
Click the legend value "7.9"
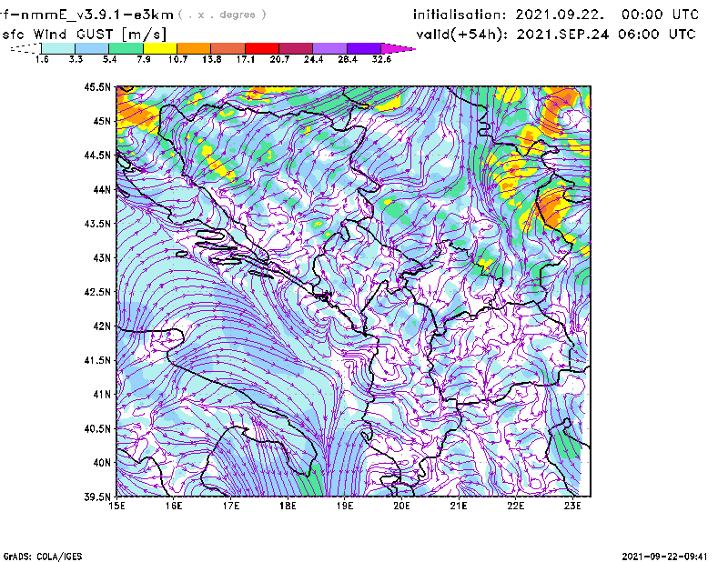144,59
